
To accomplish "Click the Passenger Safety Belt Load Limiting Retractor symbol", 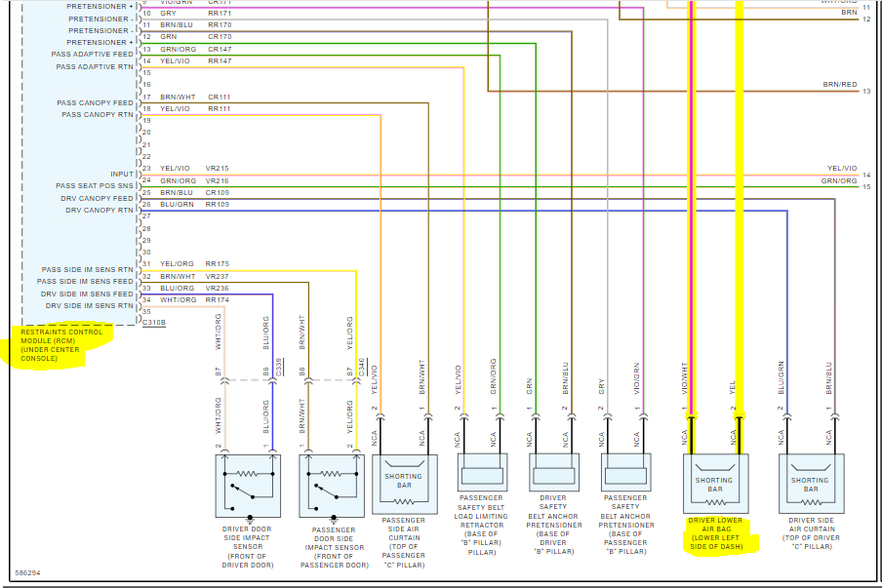I will 482,472.
